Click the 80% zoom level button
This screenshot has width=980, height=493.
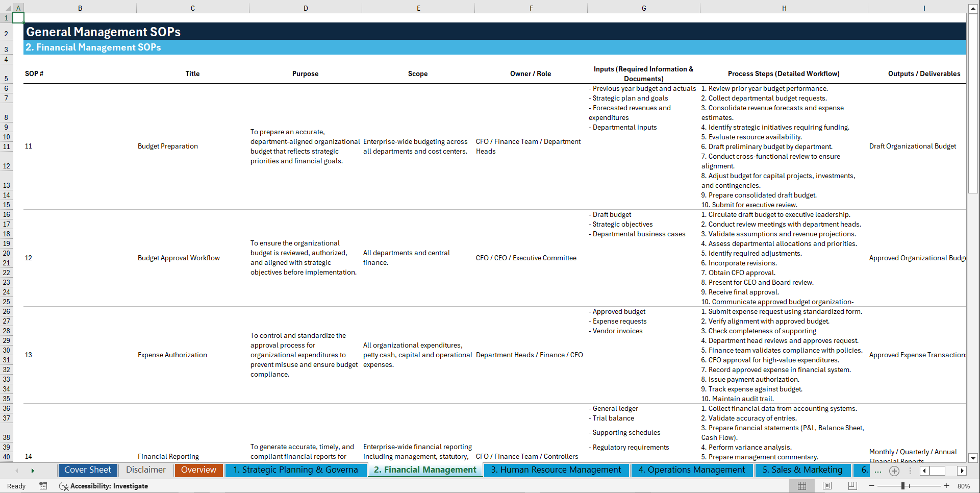[963, 486]
